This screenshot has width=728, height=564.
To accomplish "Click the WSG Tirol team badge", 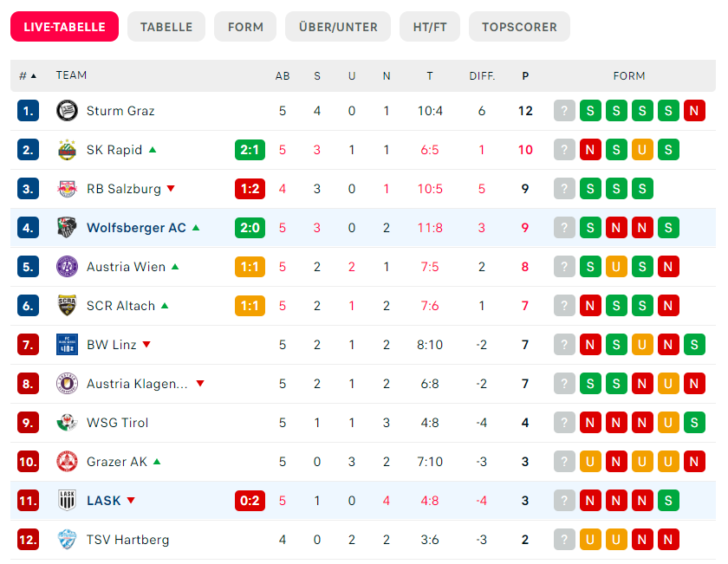I will (x=67, y=423).
